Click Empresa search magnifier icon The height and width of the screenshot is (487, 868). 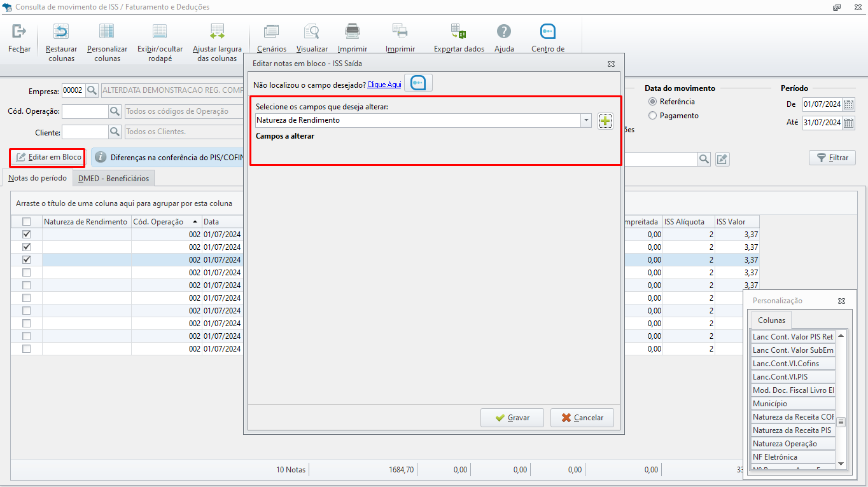click(92, 90)
